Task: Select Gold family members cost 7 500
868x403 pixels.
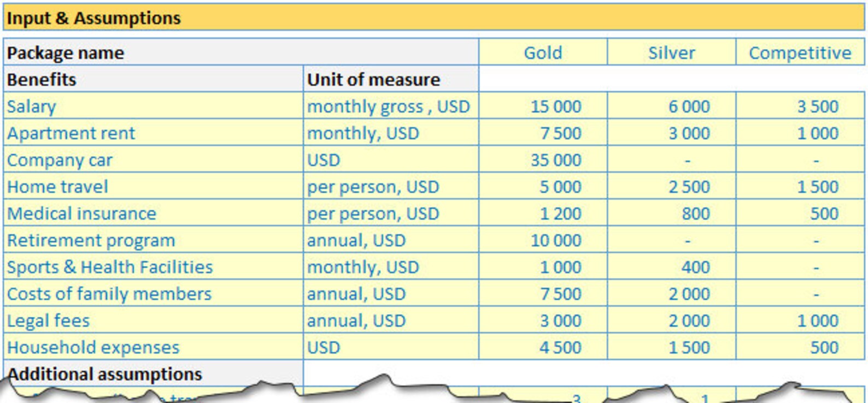Action: (x=543, y=293)
